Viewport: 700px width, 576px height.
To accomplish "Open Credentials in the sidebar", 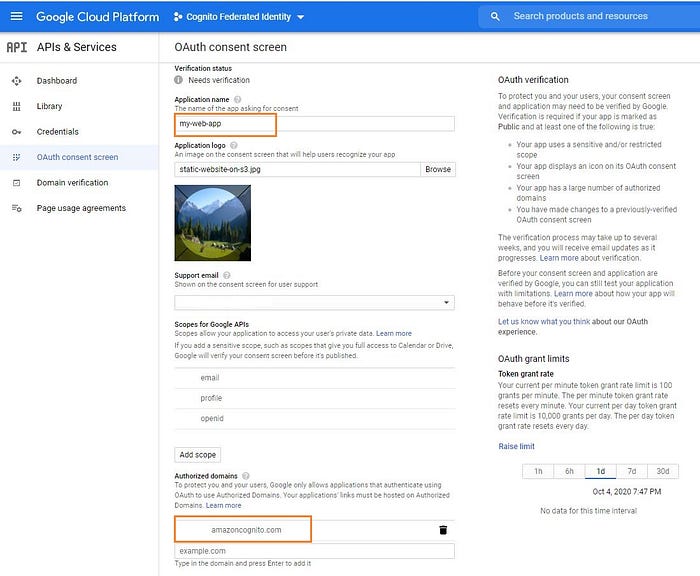I will click(x=58, y=132).
